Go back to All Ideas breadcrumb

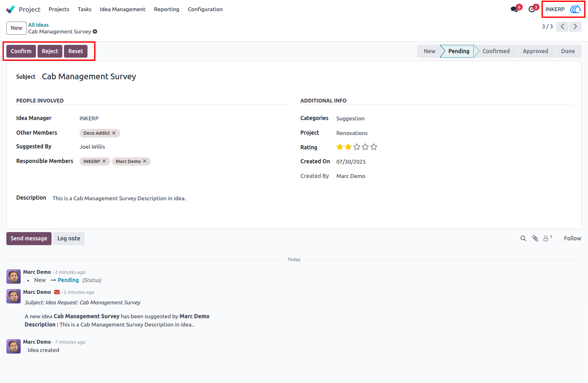[38, 25]
